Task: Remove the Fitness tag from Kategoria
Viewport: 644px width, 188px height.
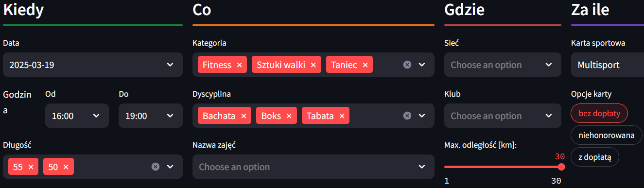Action: [239, 65]
